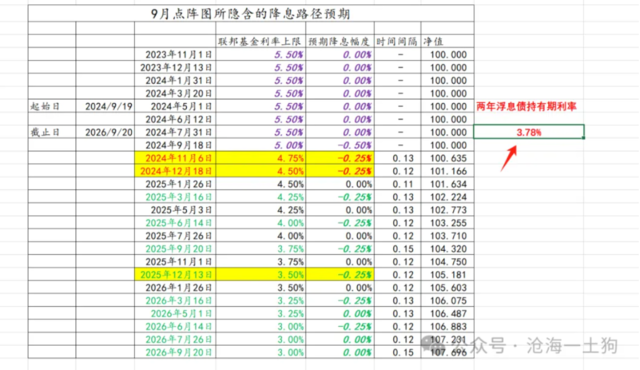The width and height of the screenshot is (640, 370).
Task: Click the start date cell 2024/9/19
Action: (x=105, y=106)
